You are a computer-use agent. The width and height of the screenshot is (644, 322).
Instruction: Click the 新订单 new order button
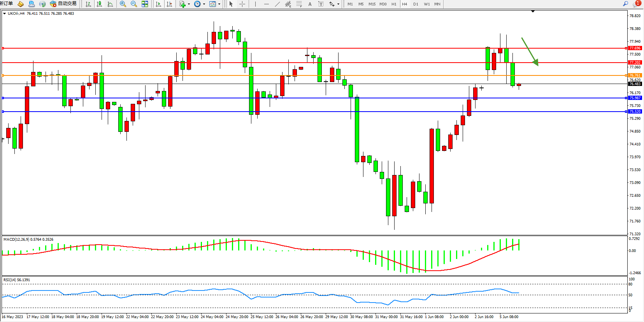(x=7, y=3)
